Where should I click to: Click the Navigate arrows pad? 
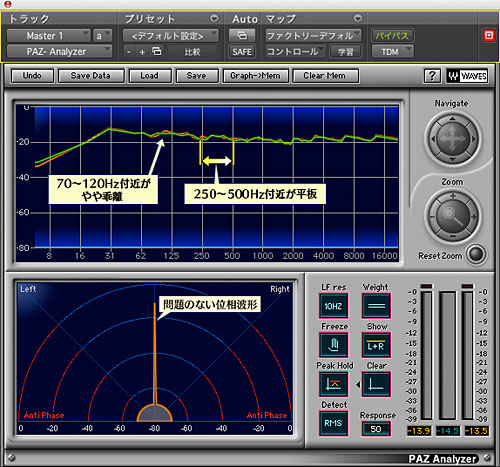453,138
